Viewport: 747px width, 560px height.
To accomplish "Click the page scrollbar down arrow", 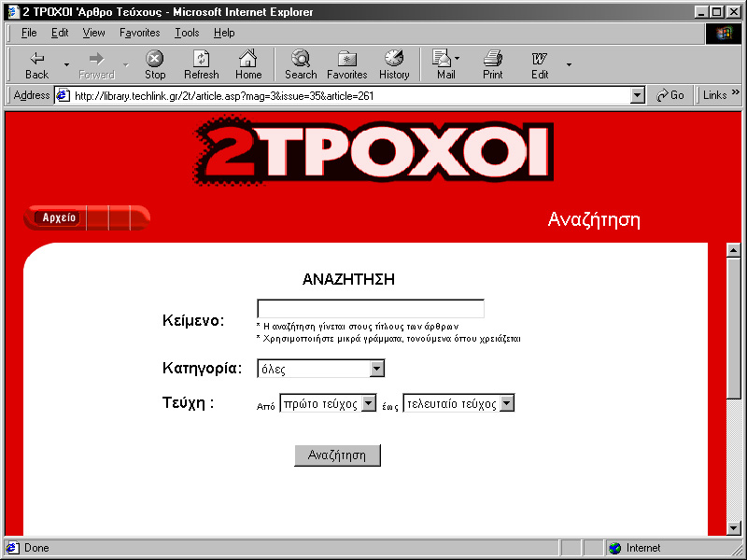I will 734,528.
